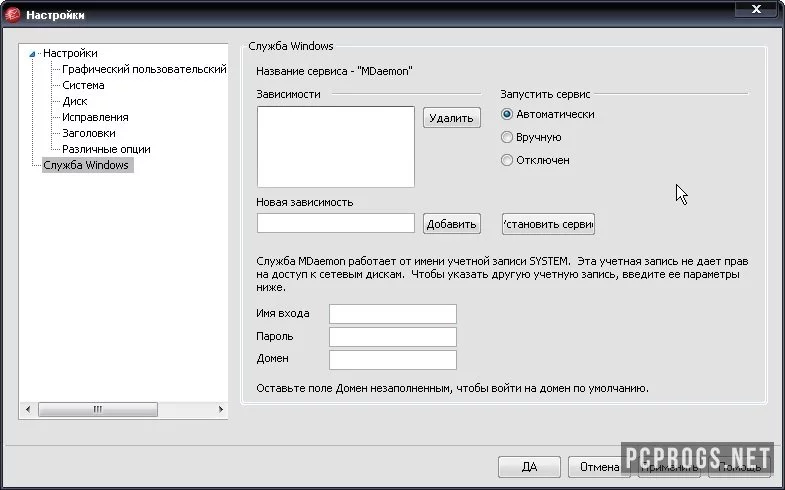Viewport: 785px width, 490px height.
Task: Click the Зависимости section label
Action: [288, 94]
